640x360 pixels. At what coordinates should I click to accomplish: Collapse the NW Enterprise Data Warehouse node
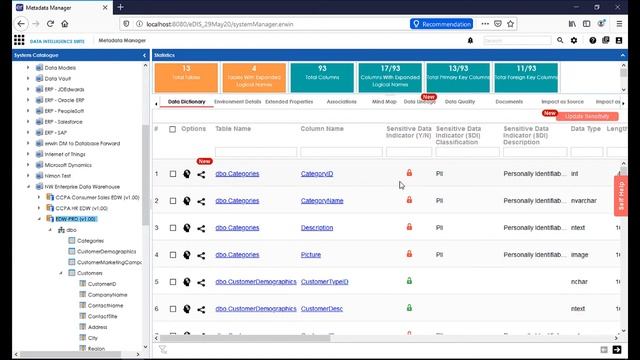coord(28,187)
